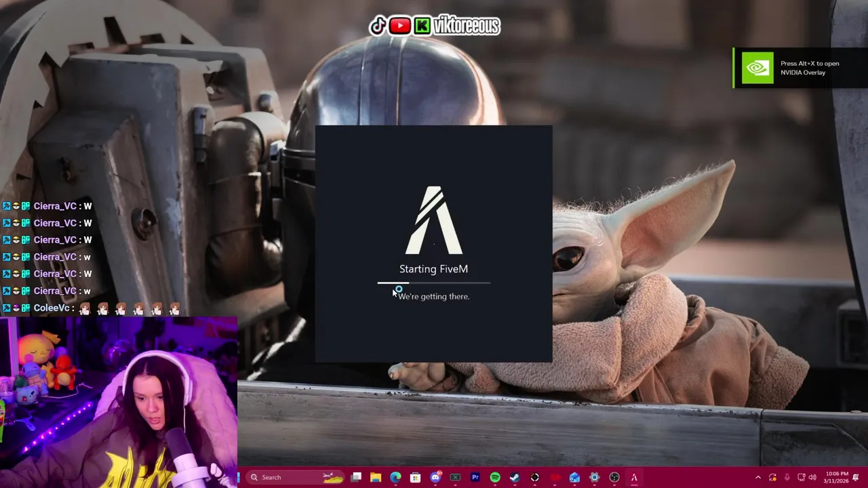Select the FiveM taskbar icon

(x=634, y=477)
